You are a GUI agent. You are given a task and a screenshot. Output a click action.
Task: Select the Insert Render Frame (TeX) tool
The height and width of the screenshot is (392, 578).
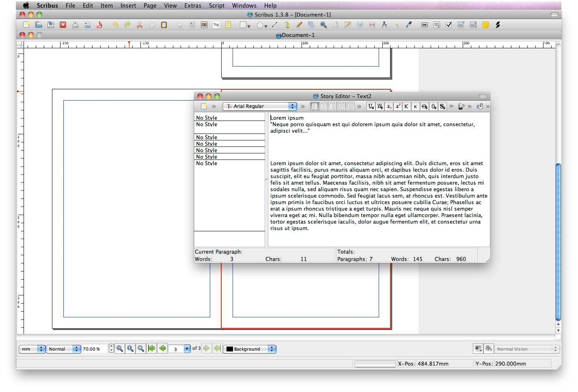[x=216, y=25]
